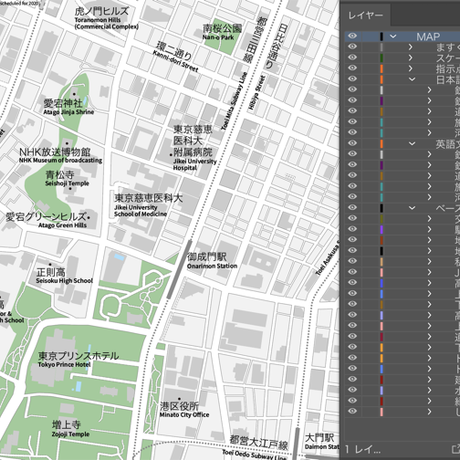This screenshot has width=460, height=460.
Task: Select the スケー layer name
Action: [x=448, y=58]
